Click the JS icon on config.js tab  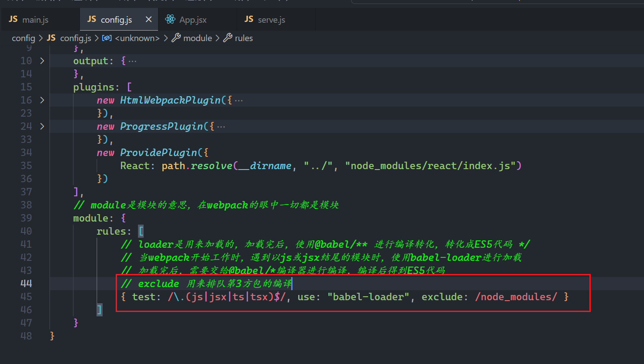(92, 19)
